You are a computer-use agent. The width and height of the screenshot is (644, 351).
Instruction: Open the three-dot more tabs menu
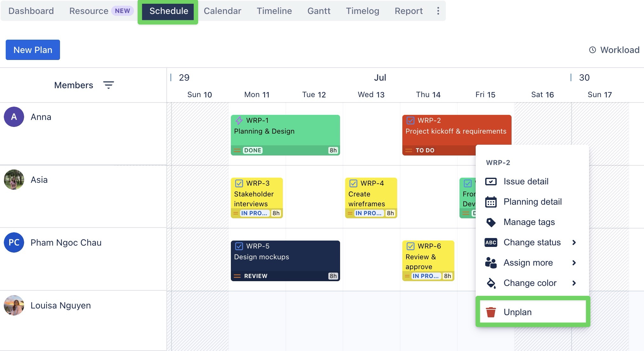[438, 11]
